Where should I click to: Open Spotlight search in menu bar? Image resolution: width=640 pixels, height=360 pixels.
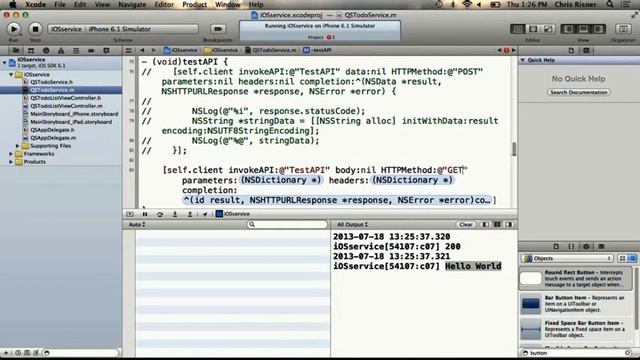610,4
